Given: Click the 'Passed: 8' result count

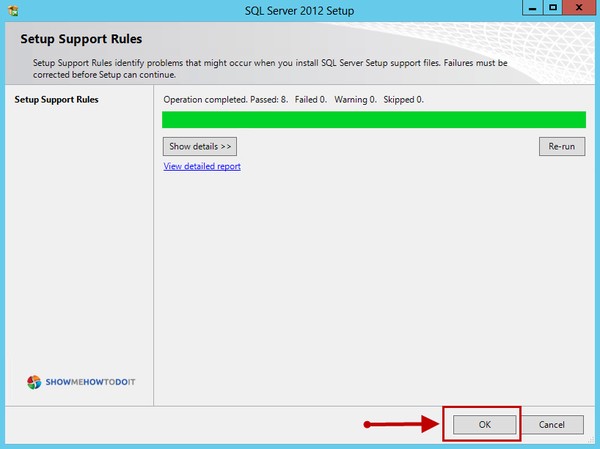Looking at the screenshot, I should pyautogui.click(x=270, y=100).
